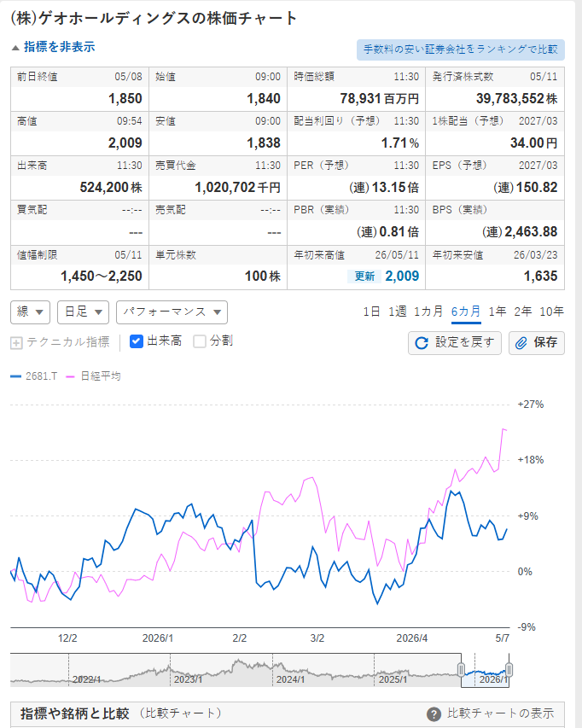
Task: Click the 指標や銘柄と比較 section header
Action: click(74, 713)
